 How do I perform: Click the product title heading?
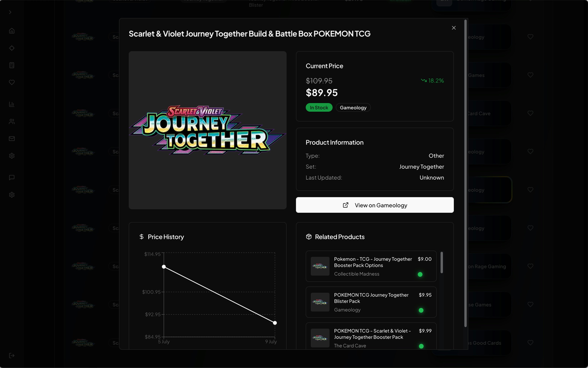pos(249,34)
